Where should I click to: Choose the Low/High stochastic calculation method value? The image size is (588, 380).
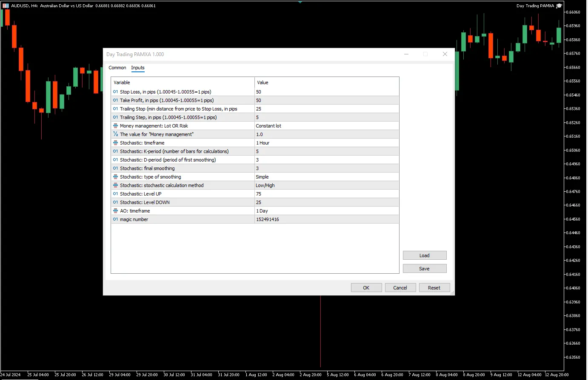click(x=326, y=185)
